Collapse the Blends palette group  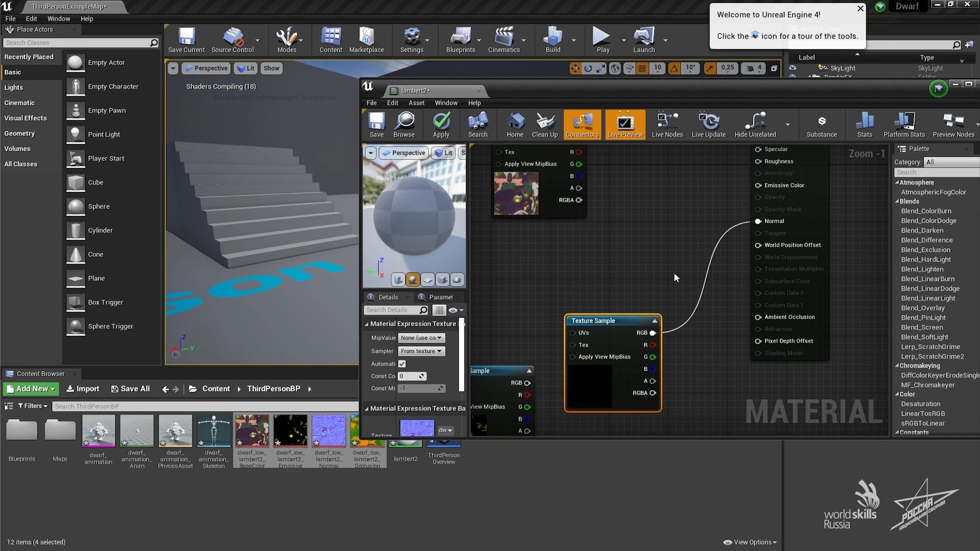point(897,201)
